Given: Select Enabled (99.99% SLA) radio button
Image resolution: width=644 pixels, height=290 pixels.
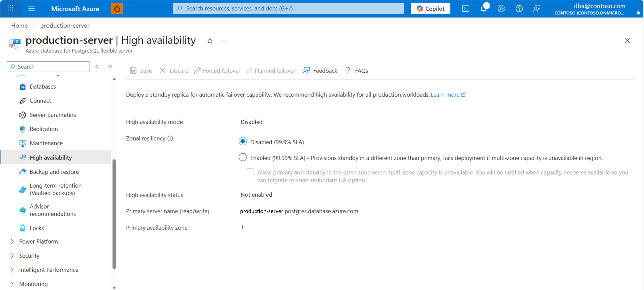Looking at the screenshot, I should (242, 157).
